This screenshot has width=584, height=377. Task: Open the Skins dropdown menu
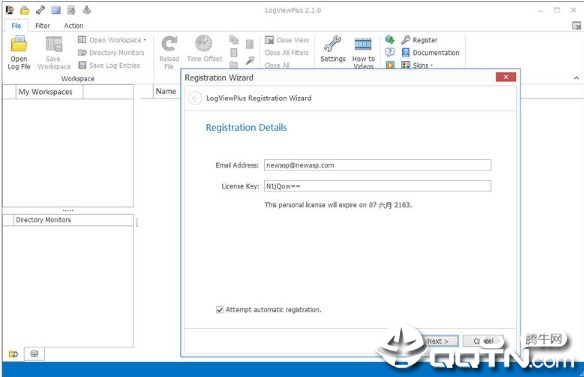(418, 65)
